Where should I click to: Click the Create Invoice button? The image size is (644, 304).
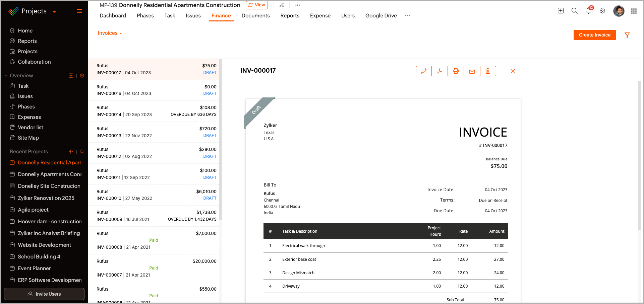click(x=595, y=35)
